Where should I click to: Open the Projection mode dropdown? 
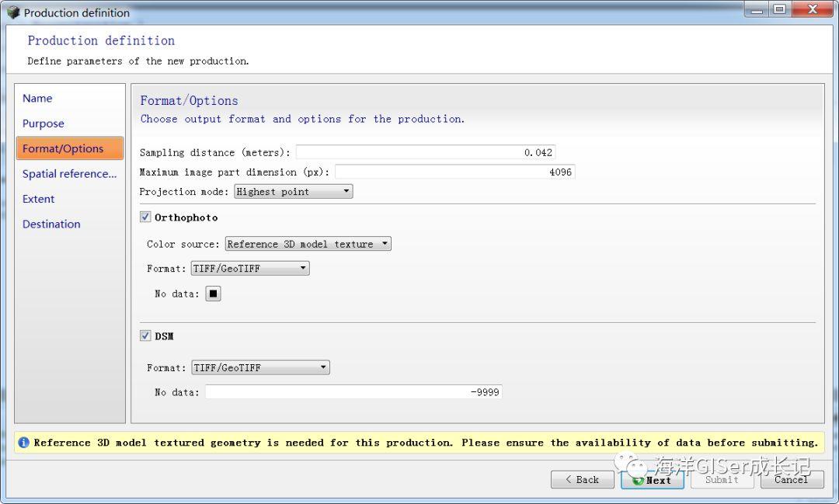click(293, 192)
